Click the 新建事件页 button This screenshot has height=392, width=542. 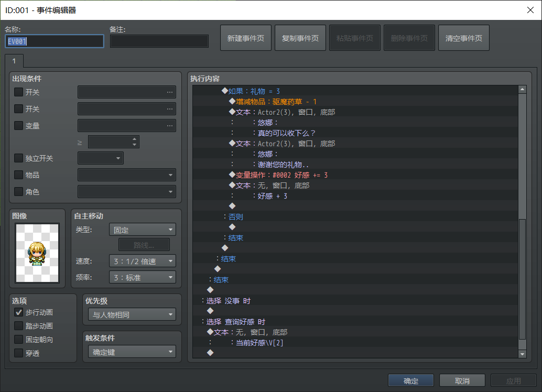[x=246, y=38]
